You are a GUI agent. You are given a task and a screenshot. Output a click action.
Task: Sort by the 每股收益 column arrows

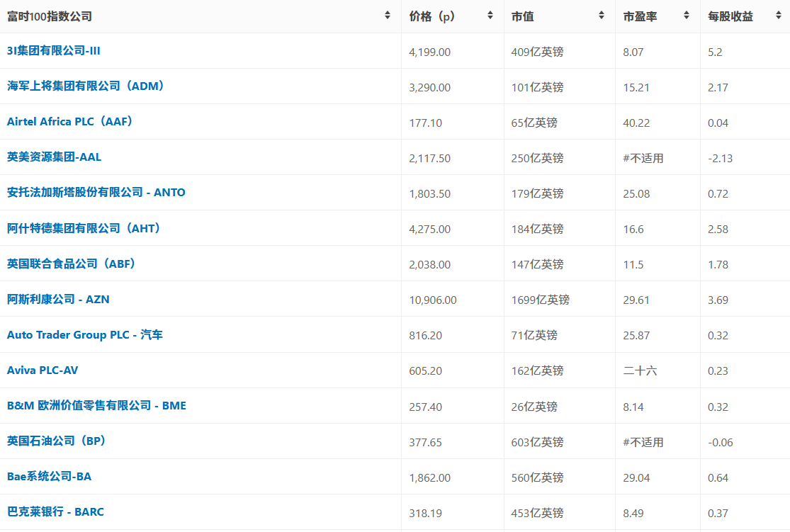[x=779, y=15]
